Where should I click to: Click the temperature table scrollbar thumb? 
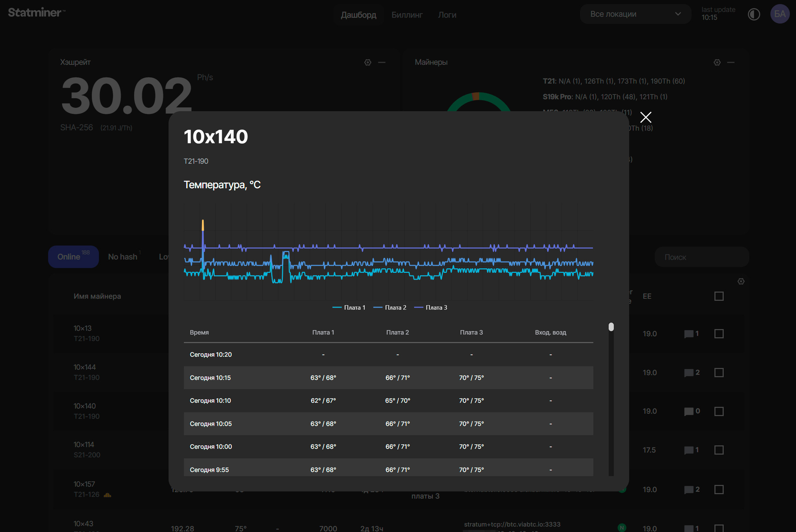click(x=611, y=327)
